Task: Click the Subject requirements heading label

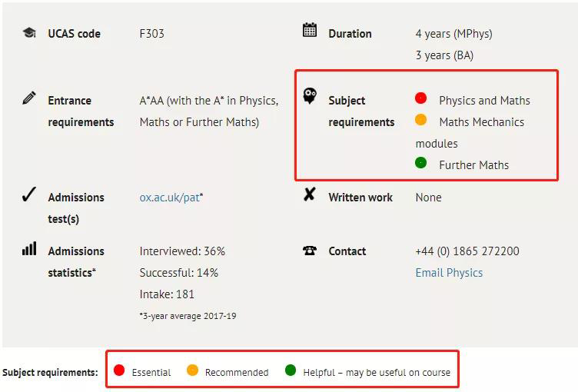Action: pyautogui.click(x=361, y=111)
